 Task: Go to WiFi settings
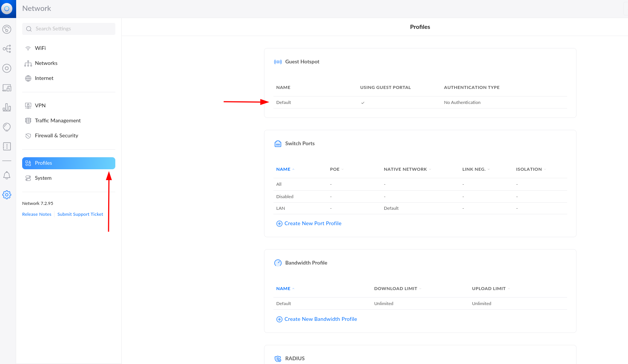coord(40,48)
